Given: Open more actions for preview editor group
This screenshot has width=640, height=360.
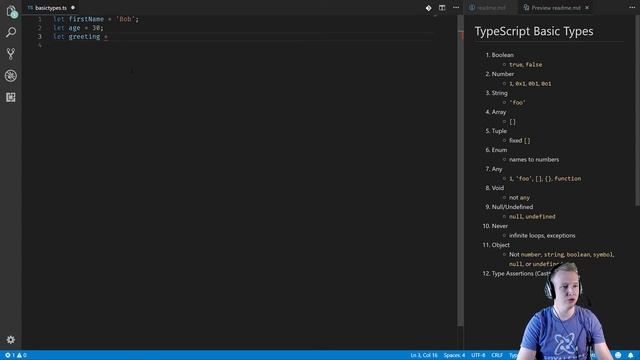Looking at the screenshot, I should [632, 8].
